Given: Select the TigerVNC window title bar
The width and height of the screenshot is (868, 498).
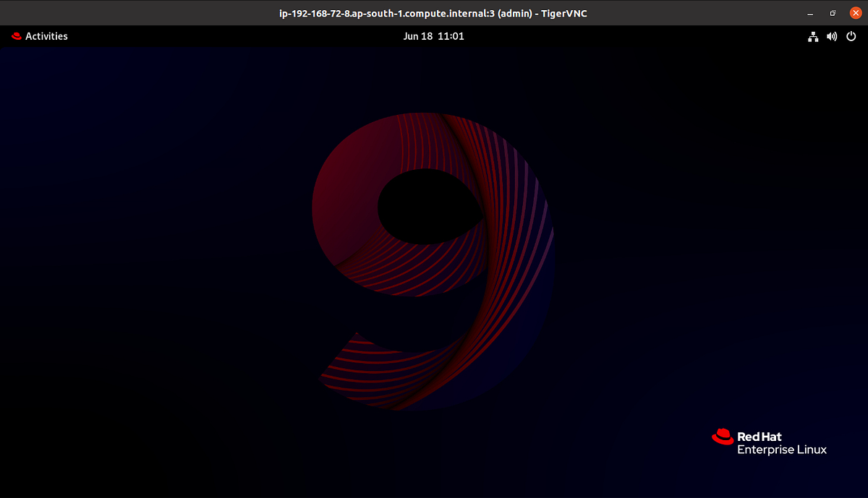Looking at the screenshot, I should pyautogui.click(x=434, y=13).
